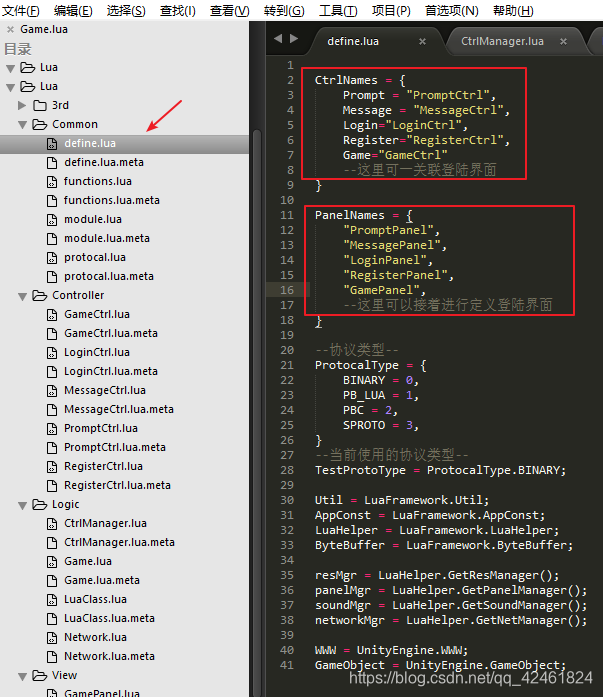Open RegisterCtrl.lua.meta in the sidebar
This screenshot has height=697, width=603.
(x=117, y=485)
